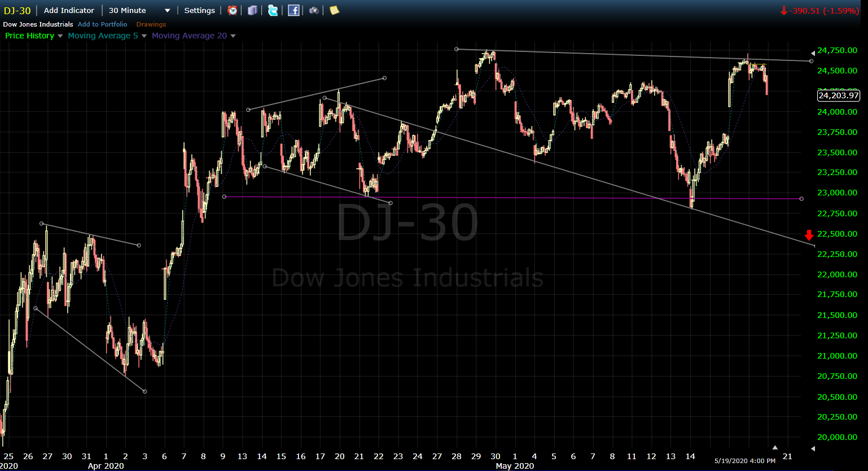Click the Dow Jones Industrials name text

38,24
